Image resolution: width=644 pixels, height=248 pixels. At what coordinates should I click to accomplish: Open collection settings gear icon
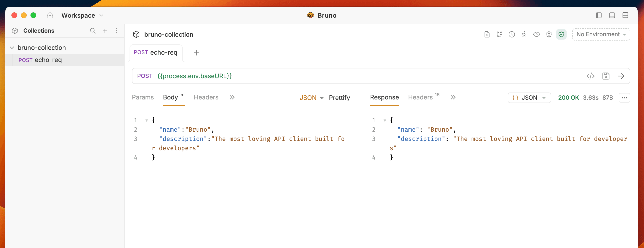[549, 34]
